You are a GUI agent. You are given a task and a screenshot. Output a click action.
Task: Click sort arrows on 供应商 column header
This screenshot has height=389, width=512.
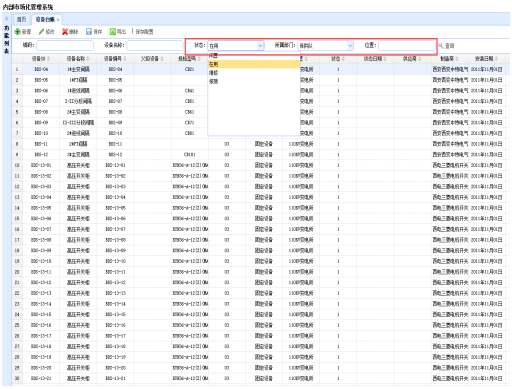[420, 59]
